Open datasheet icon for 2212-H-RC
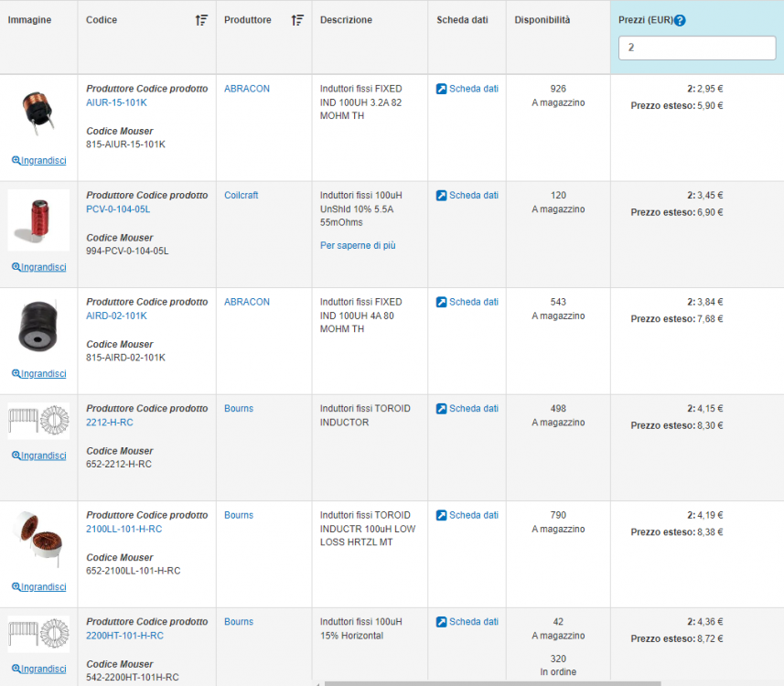 pyautogui.click(x=442, y=409)
